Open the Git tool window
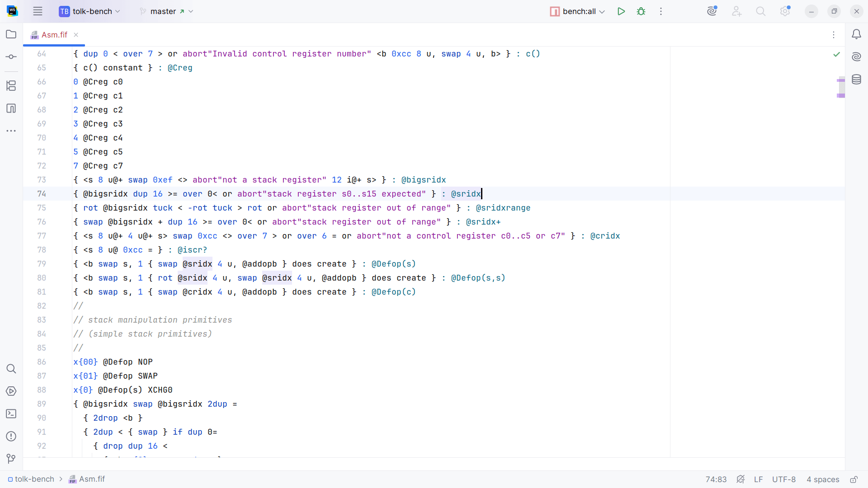This screenshot has height=488, width=868. coord(11,459)
